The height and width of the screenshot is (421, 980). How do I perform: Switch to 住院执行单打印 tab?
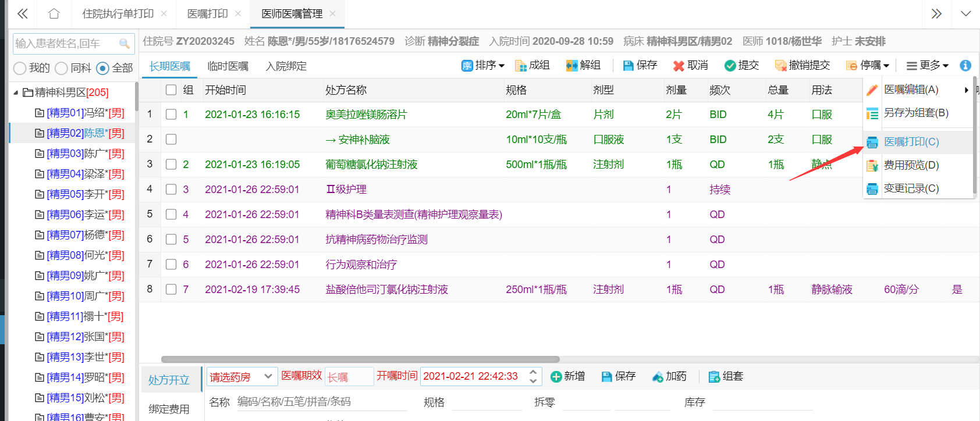click(x=118, y=14)
